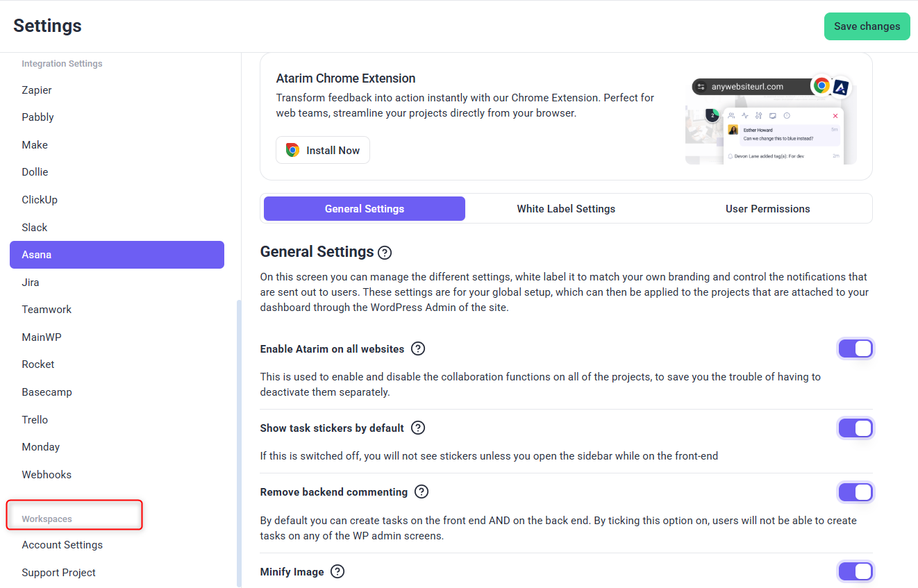Click Install Now for Chrome extension

tap(323, 150)
